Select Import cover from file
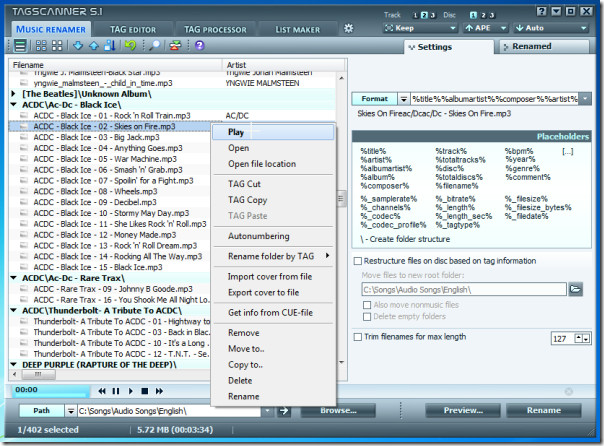This screenshot has width=604, height=446. point(273,277)
